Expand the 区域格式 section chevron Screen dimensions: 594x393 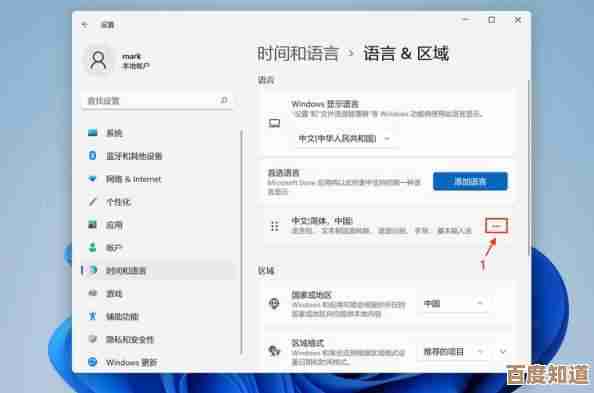click(503, 352)
